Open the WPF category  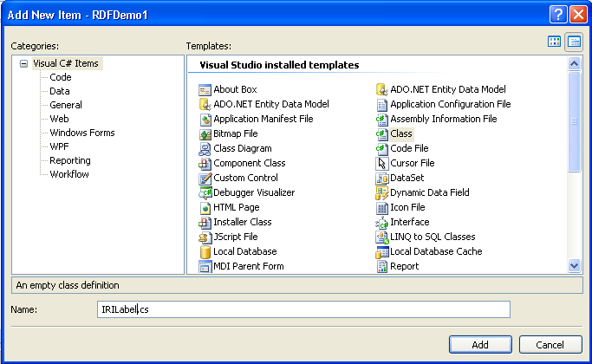point(59,146)
